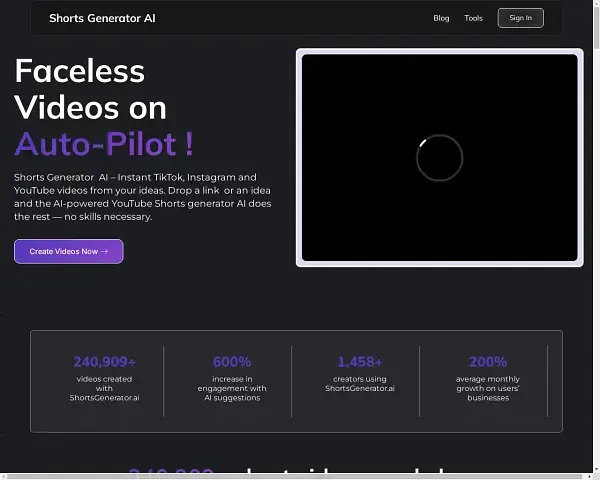The height and width of the screenshot is (480, 600).
Task: Click the Shorts Generator description paragraph
Action: [142, 196]
